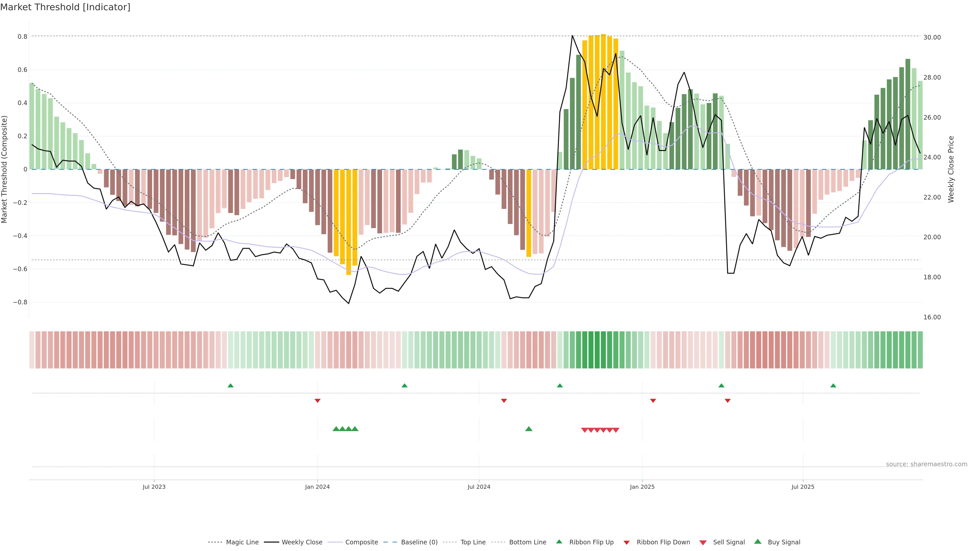
Task: Toggle Baseline (0) legend entry
Action: 419,542
